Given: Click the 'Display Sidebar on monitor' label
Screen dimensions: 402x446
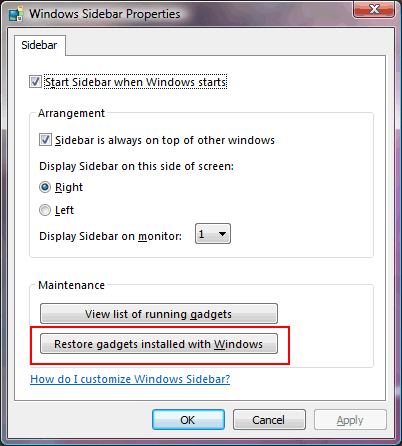Looking at the screenshot, I should (x=110, y=236).
